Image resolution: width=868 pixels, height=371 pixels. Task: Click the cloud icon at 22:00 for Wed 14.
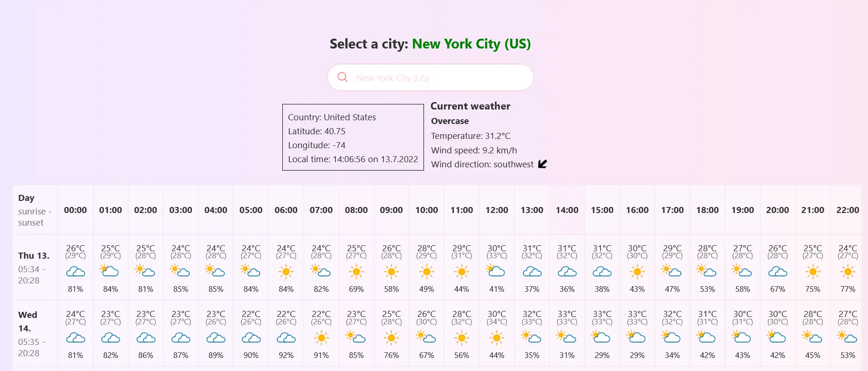tap(848, 337)
